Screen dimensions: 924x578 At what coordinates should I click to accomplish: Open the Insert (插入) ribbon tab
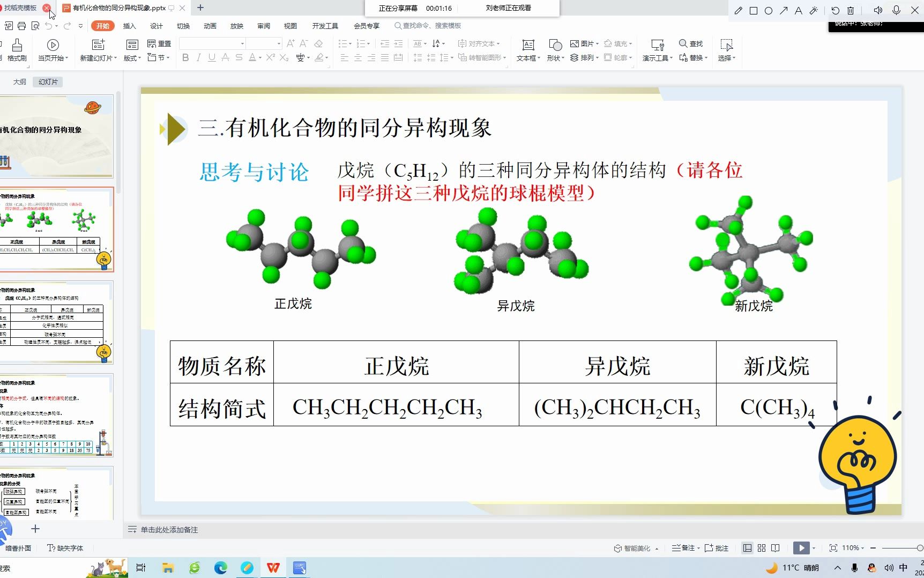129,26
